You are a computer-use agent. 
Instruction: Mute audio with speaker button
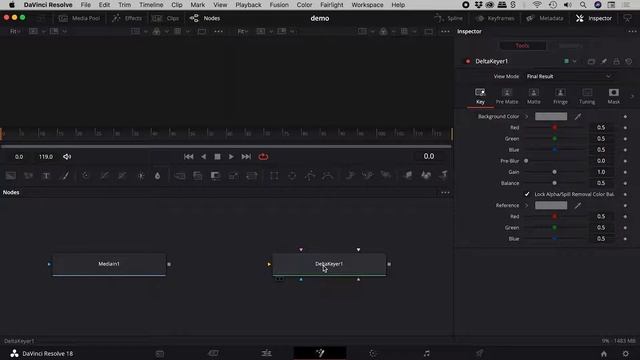67,157
